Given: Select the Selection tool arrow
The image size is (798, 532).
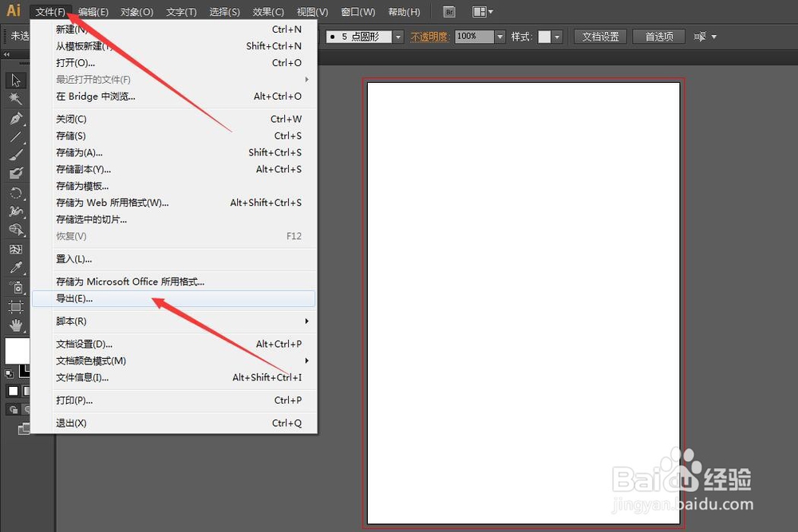Looking at the screenshot, I should 16,80.
